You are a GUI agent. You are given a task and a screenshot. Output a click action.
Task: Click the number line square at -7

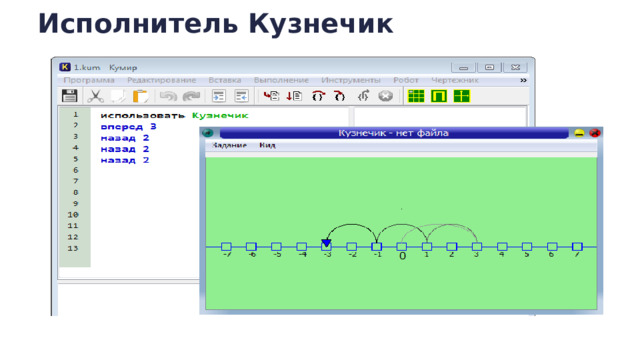[x=226, y=247]
